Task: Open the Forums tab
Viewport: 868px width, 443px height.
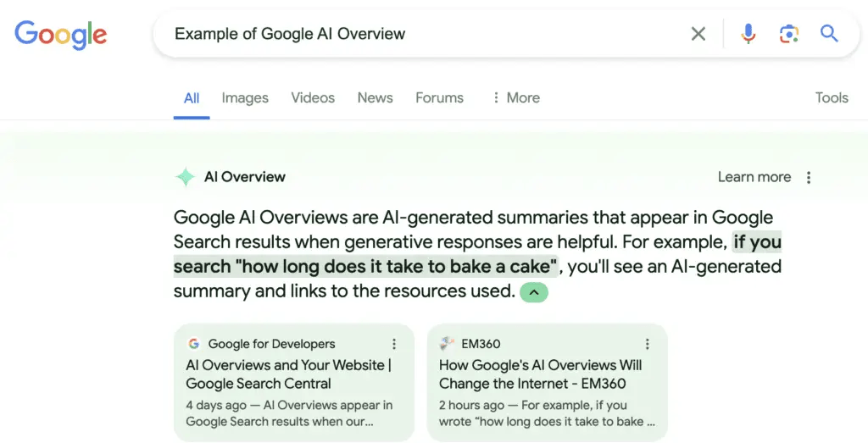Action: coord(439,97)
